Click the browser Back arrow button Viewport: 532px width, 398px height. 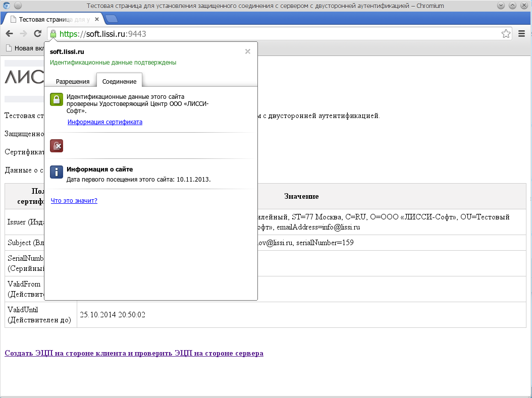9,34
